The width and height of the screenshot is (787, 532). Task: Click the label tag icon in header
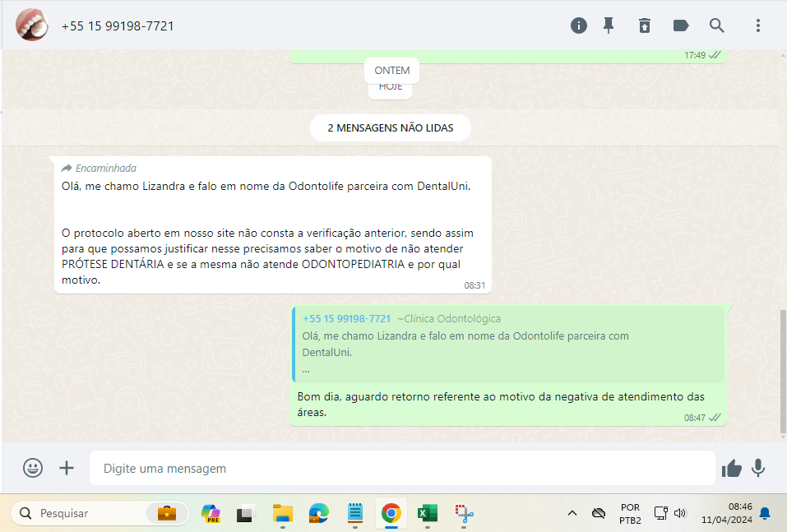tap(681, 25)
